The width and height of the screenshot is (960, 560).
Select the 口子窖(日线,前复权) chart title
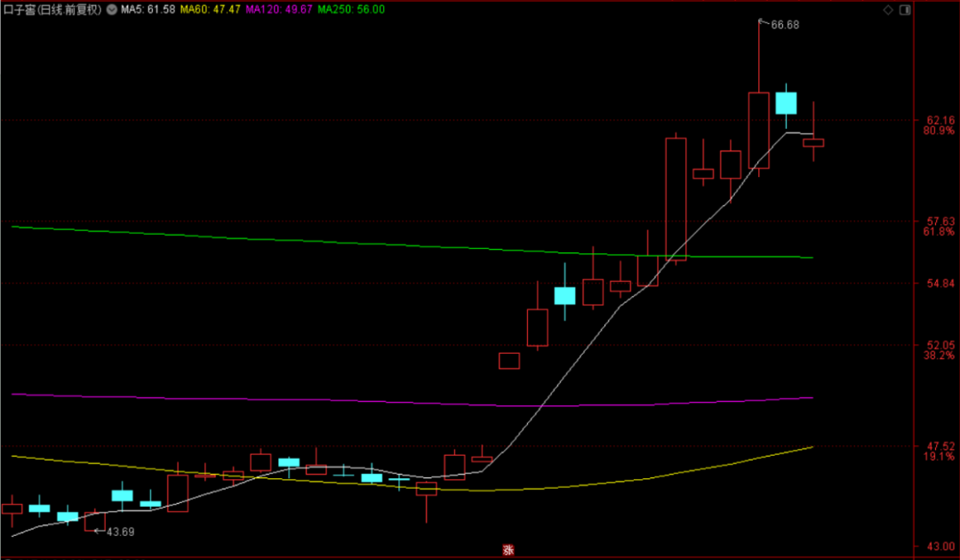click(52, 10)
